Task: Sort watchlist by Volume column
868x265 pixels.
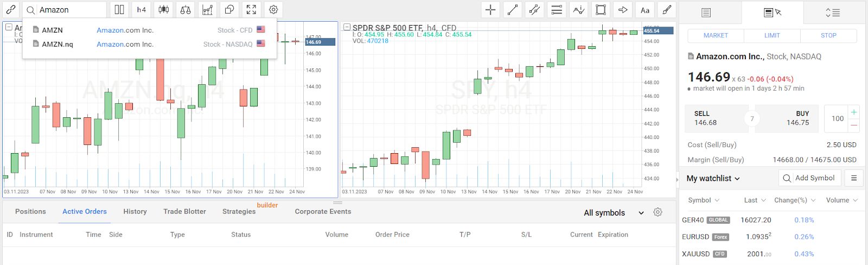Action: click(x=842, y=200)
